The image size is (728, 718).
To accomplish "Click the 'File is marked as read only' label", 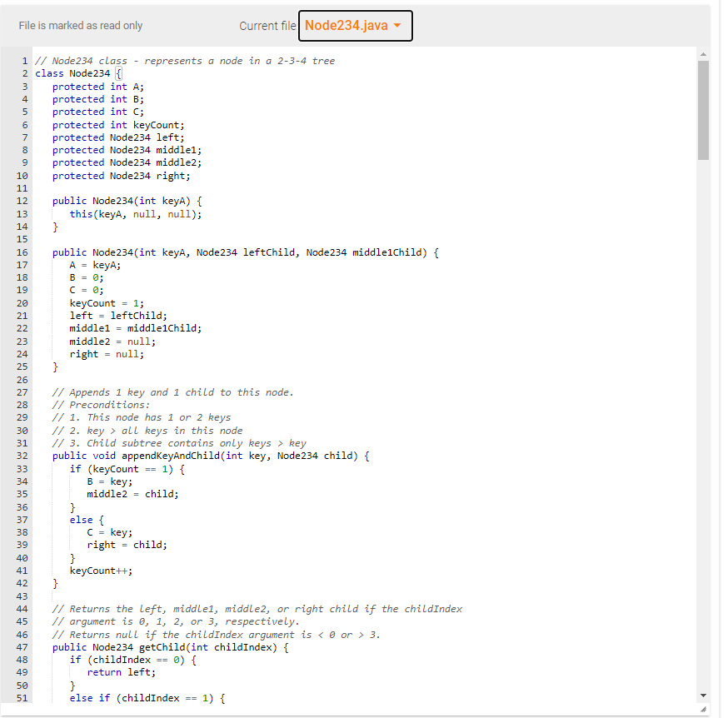I will (x=80, y=26).
